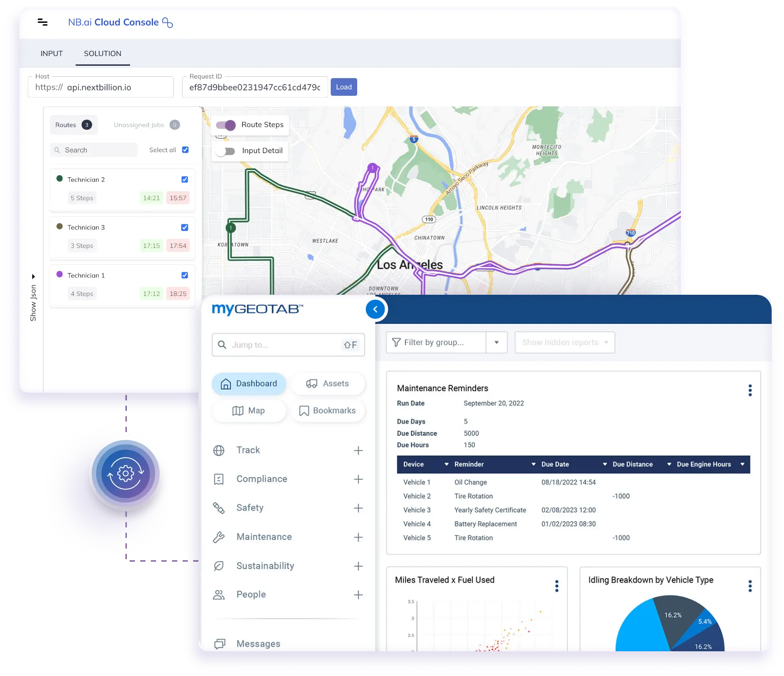This screenshot has width=784, height=676.
Task: Click the MyGeotab logo
Action: [258, 309]
